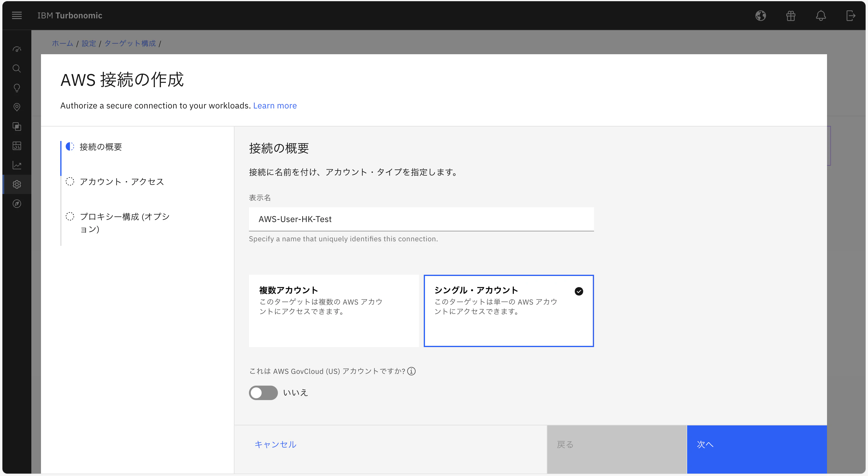Image resolution: width=868 pixels, height=476 pixels.
Task: Toggle the AWS GovCloud switch
Action: click(x=263, y=393)
